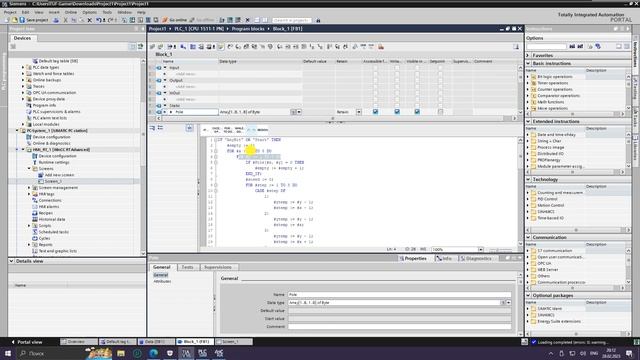640x360 pixels.
Task: Toggle the Setpoint checkbox for the Pole row
Action: coord(440,112)
